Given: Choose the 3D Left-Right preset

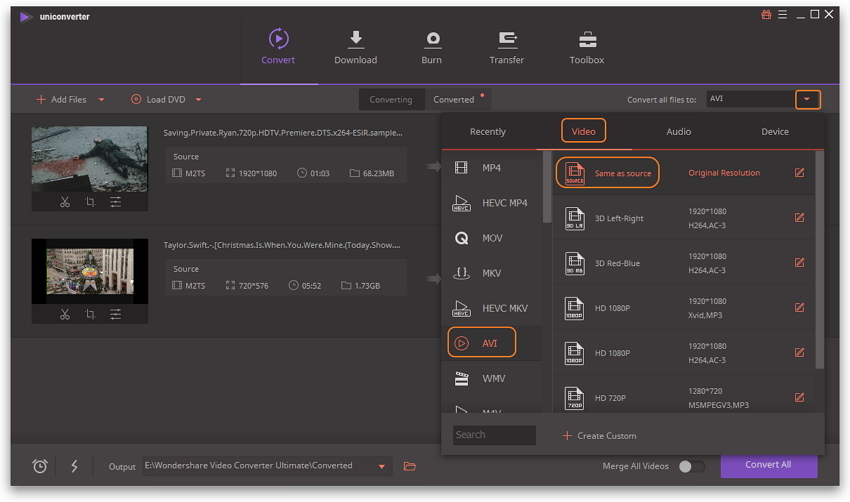Looking at the screenshot, I should (684, 218).
